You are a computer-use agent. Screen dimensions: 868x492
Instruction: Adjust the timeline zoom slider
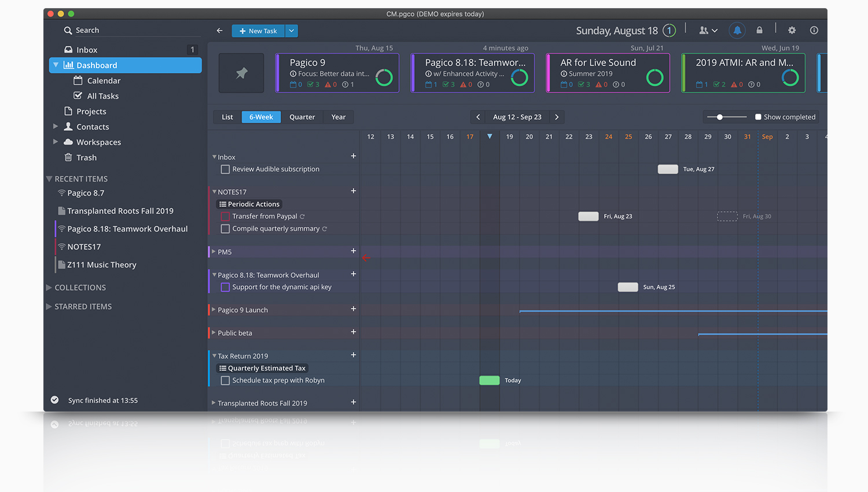(720, 117)
